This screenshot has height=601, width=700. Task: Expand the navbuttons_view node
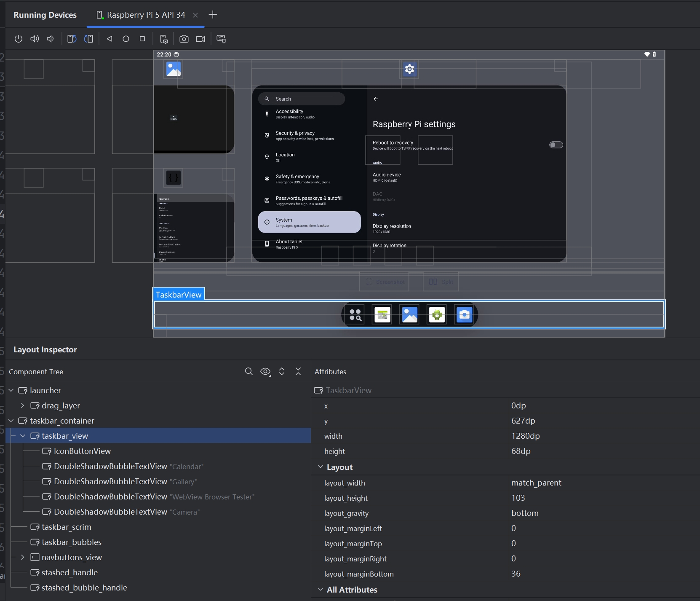click(23, 557)
